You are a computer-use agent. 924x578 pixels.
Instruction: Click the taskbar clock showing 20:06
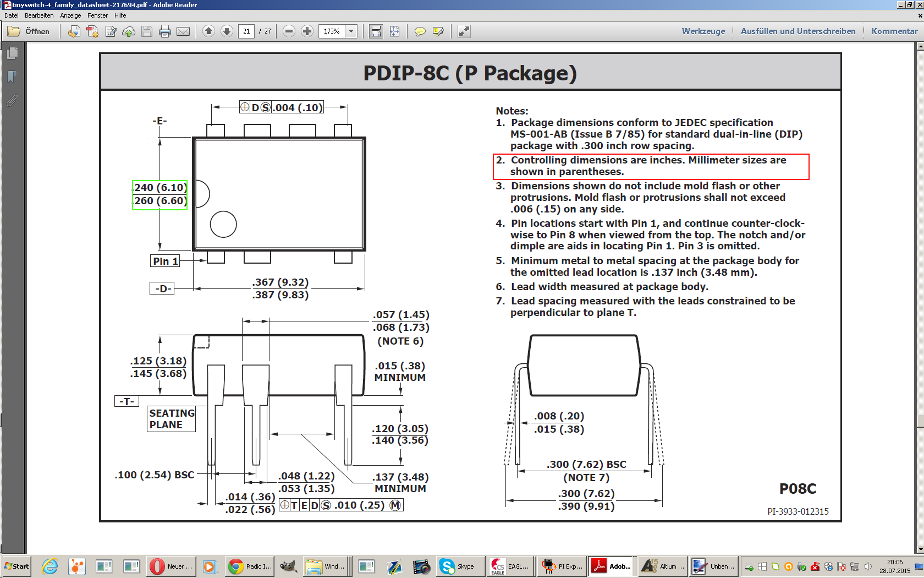(895, 566)
